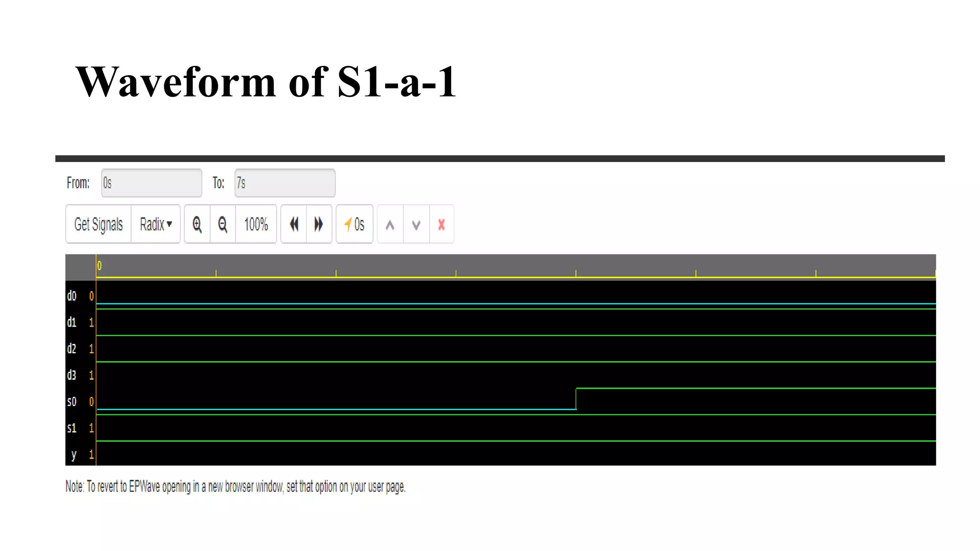Viewport: 980px width, 551px height.
Task: Move selected signal down with arrow
Action: (416, 224)
